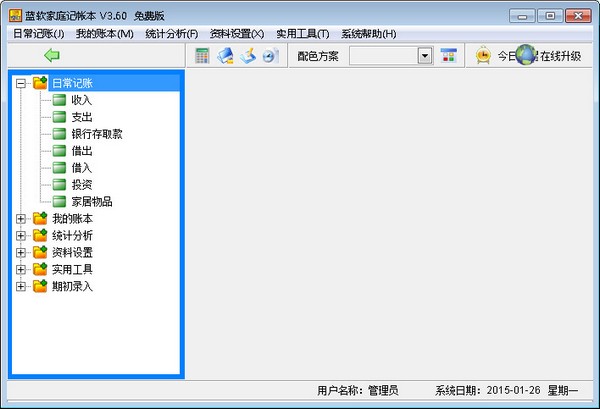Open the 资料设置(X) menu
Image resolution: width=600 pixels, height=409 pixels.
tap(237, 34)
